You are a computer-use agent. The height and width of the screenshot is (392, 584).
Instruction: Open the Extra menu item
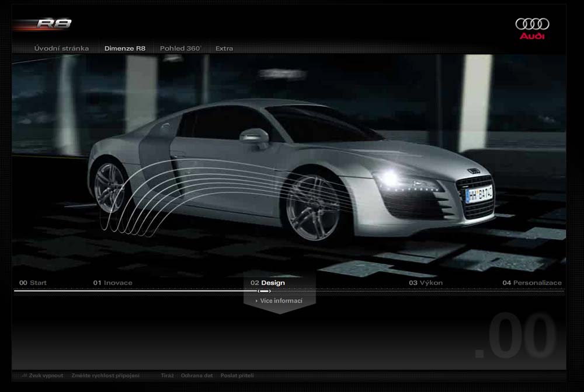tap(224, 48)
